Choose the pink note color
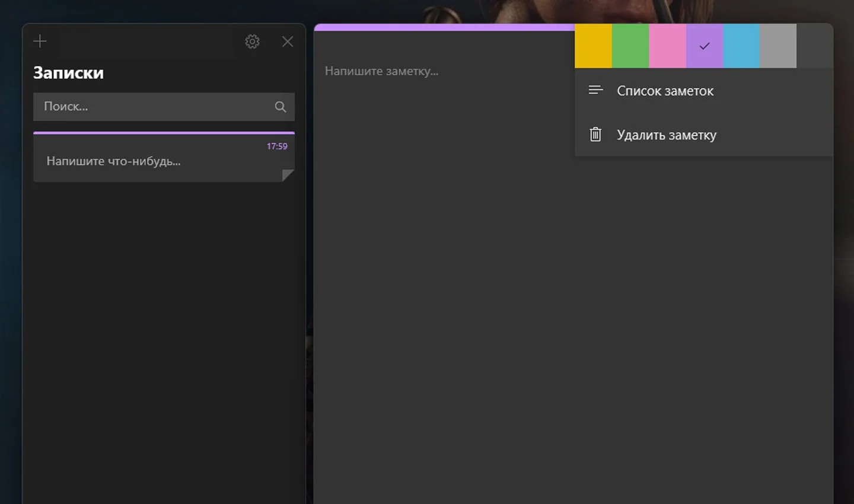Screen dimensions: 854x504 pos(668,46)
